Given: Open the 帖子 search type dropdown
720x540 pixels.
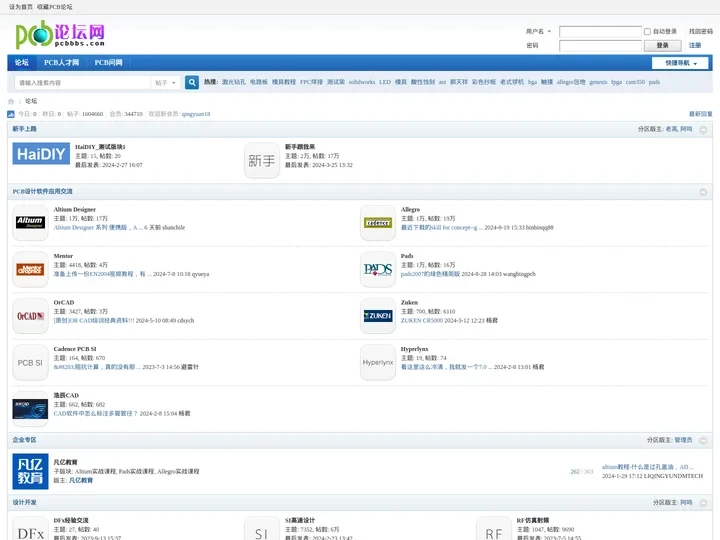Looking at the screenshot, I should point(165,83).
